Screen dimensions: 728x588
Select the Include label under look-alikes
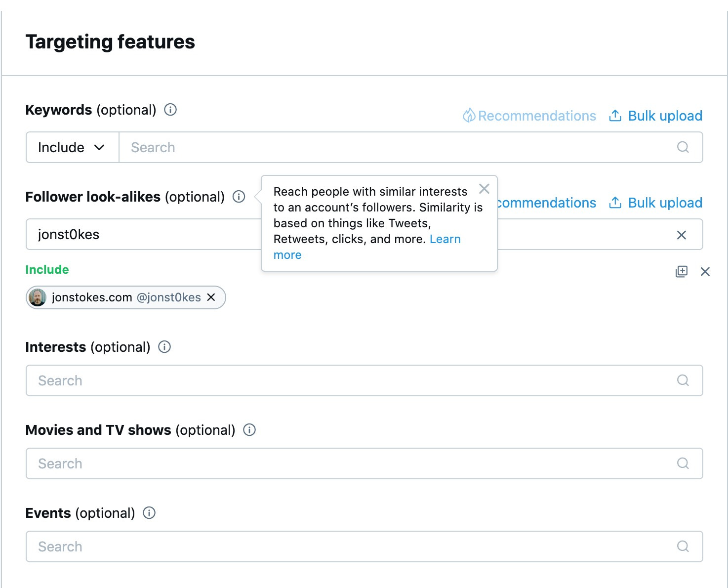point(47,270)
